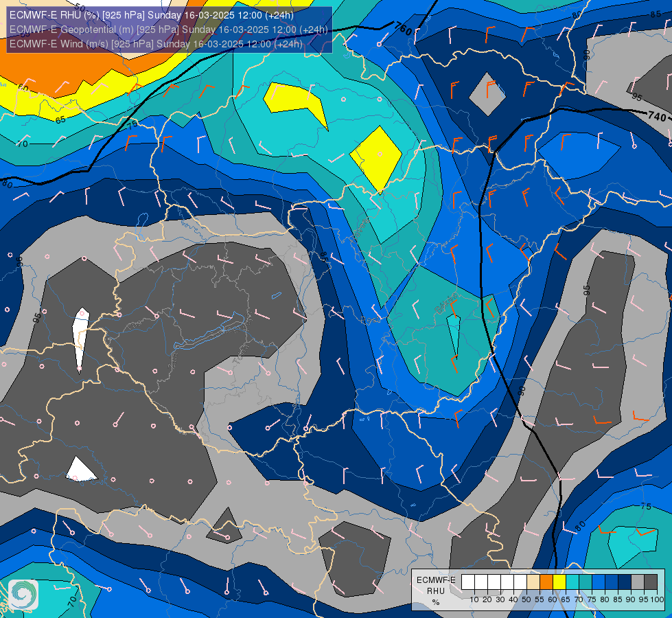Click the ECMWF-E label in the legend box
672x618 pixels.
[437, 580]
